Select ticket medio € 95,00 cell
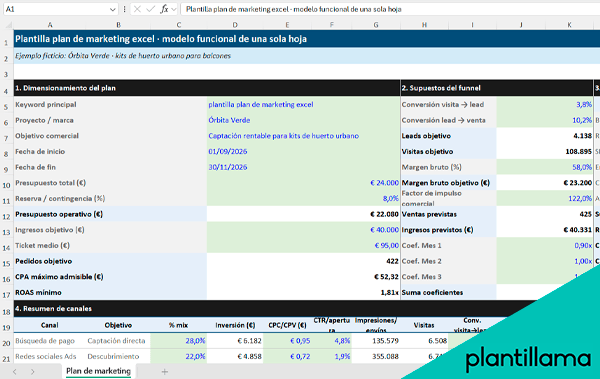 pyautogui.click(x=303, y=246)
